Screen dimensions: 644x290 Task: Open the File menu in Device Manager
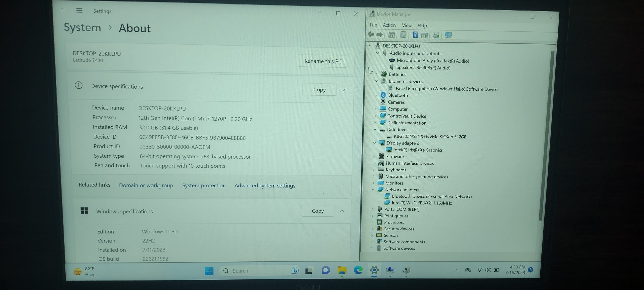(373, 25)
